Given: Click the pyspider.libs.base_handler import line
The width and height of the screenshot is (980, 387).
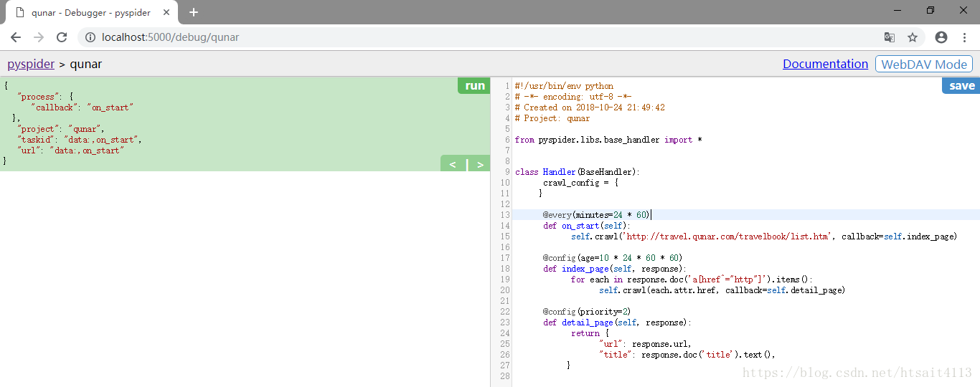Looking at the screenshot, I should click(x=608, y=140).
